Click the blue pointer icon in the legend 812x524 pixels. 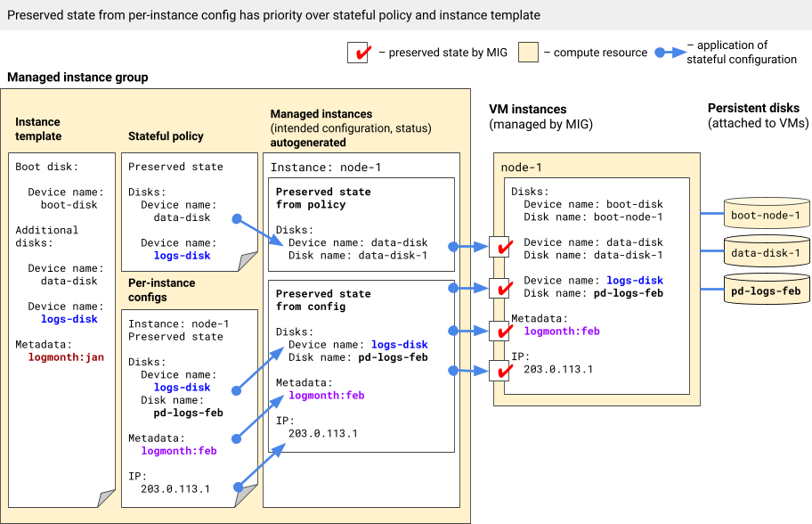point(672,53)
